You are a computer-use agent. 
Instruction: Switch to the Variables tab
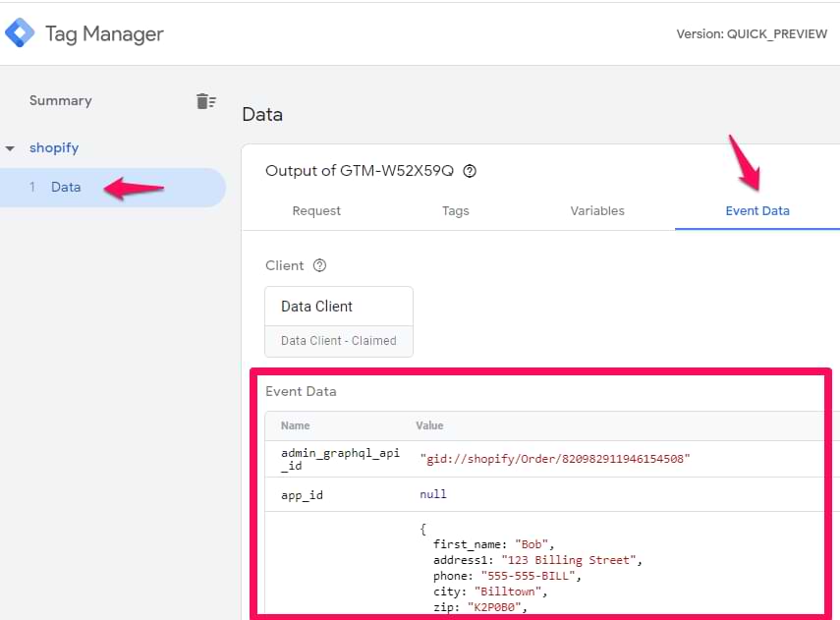coord(597,211)
